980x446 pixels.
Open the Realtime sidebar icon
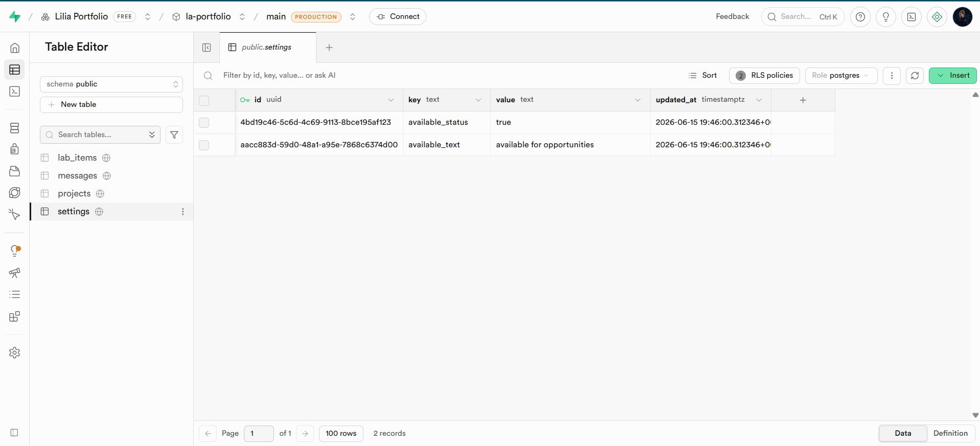pos(15,214)
